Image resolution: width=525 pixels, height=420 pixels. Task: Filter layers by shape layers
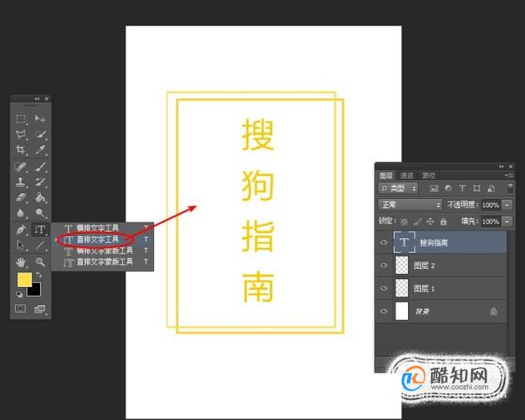[x=477, y=188]
